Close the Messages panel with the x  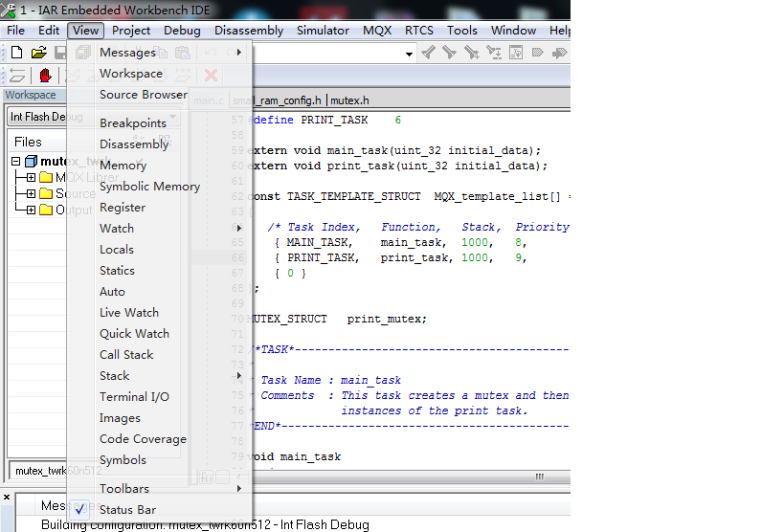click(x=7, y=497)
